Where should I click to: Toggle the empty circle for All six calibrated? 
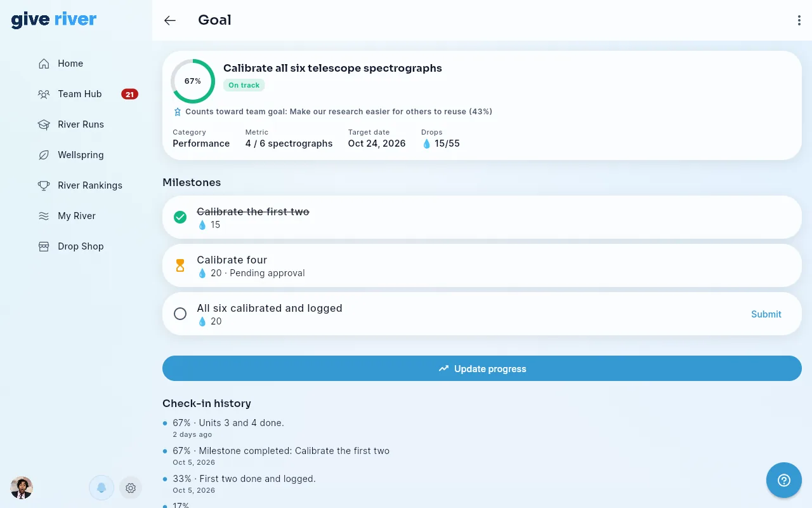180,314
